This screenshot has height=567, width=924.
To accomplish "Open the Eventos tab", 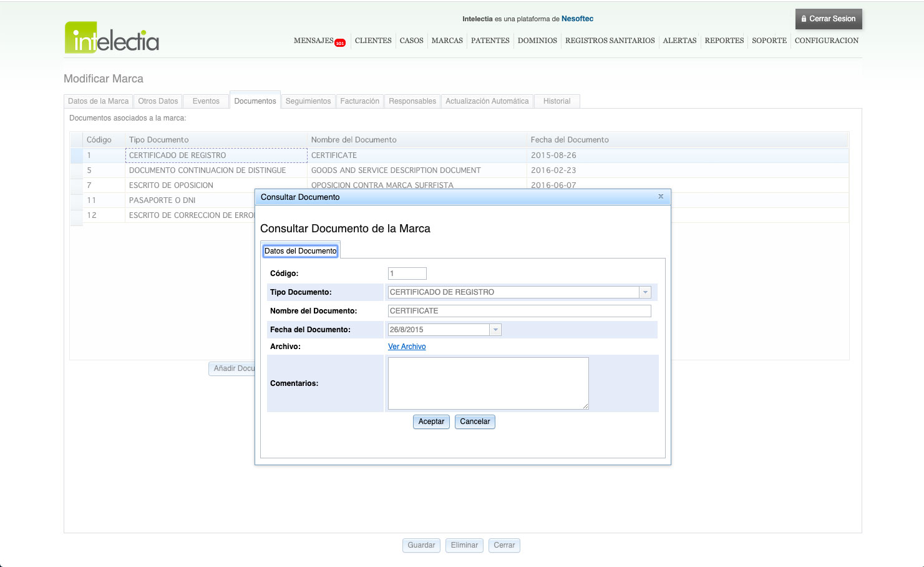I will click(x=206, y=101).
